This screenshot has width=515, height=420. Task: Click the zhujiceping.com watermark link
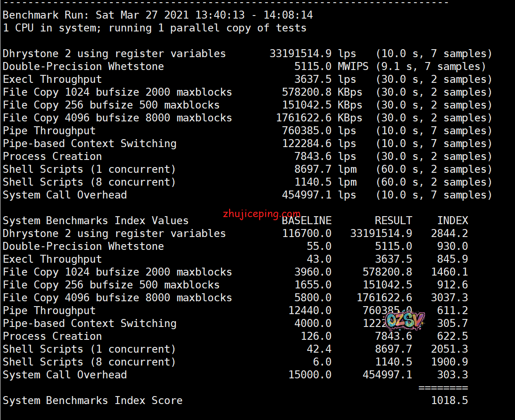(x=261, y=214)
